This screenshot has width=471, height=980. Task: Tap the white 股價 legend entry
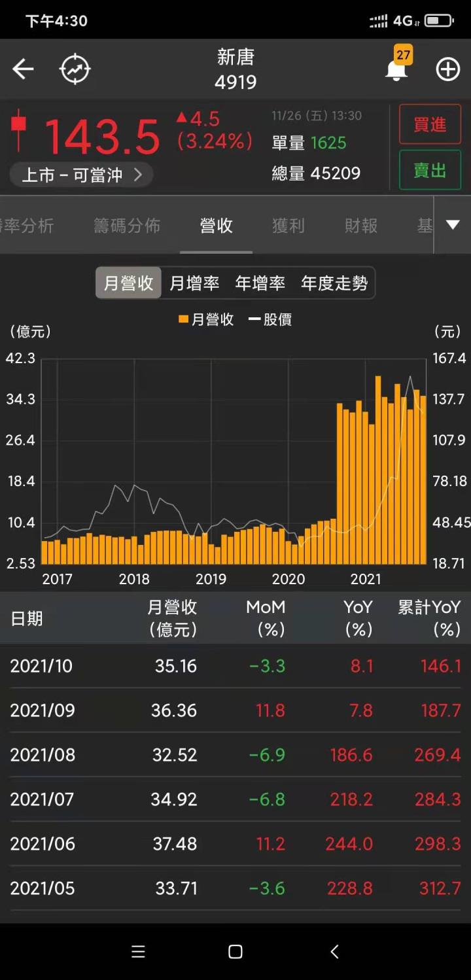(x=270, y=319)
